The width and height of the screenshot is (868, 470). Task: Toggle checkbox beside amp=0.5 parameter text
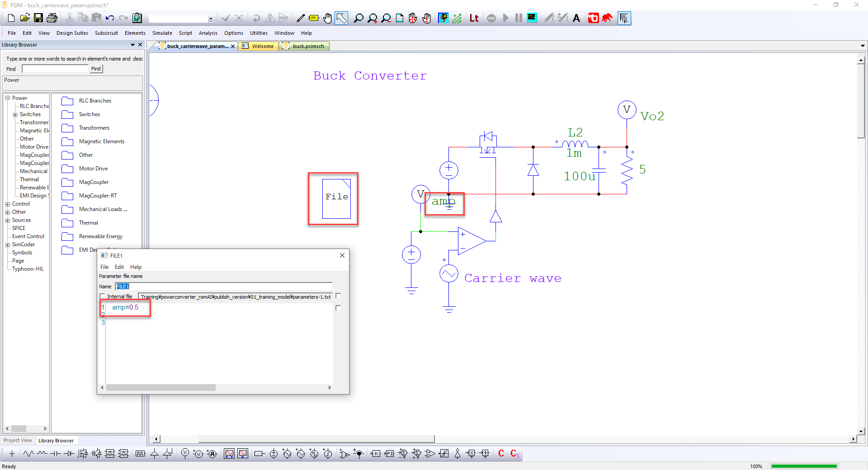pos(338,308)
